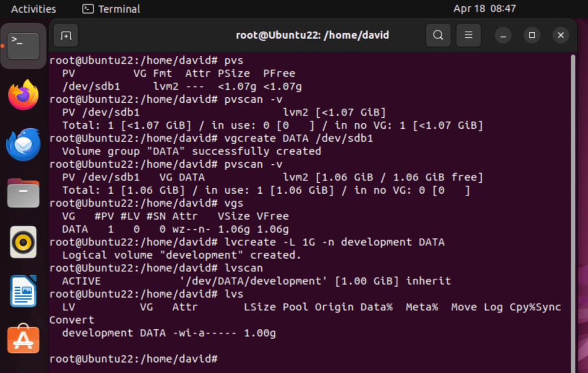
Task: Open Thunderbird Mail from the dock
Action: pos(23,144)
